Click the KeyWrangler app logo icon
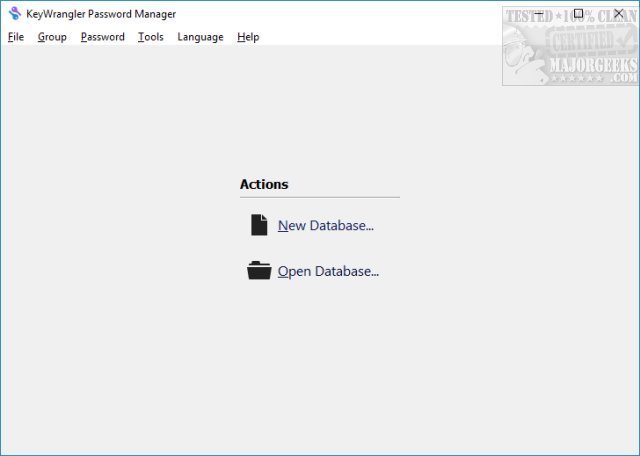The image size is (640, 456). tap(15, 13)
